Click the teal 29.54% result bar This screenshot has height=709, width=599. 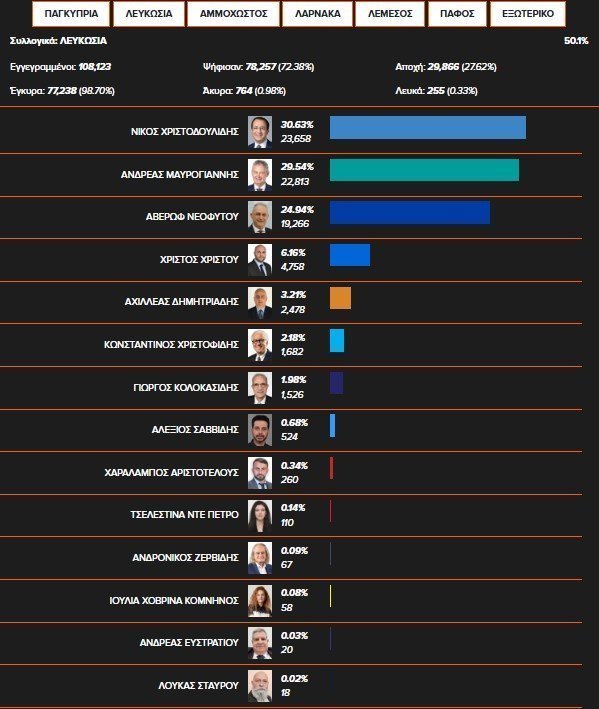click(424, 170)
